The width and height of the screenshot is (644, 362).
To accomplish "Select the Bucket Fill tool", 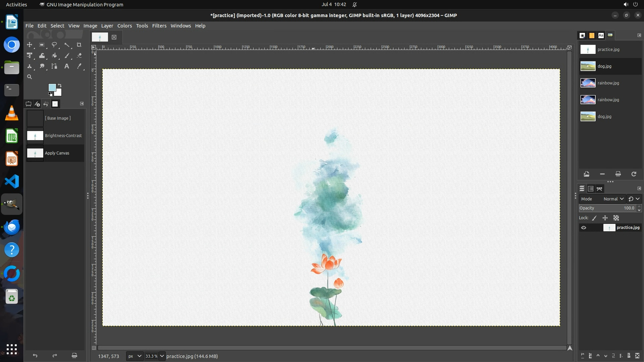I will [x=54, y=56].
